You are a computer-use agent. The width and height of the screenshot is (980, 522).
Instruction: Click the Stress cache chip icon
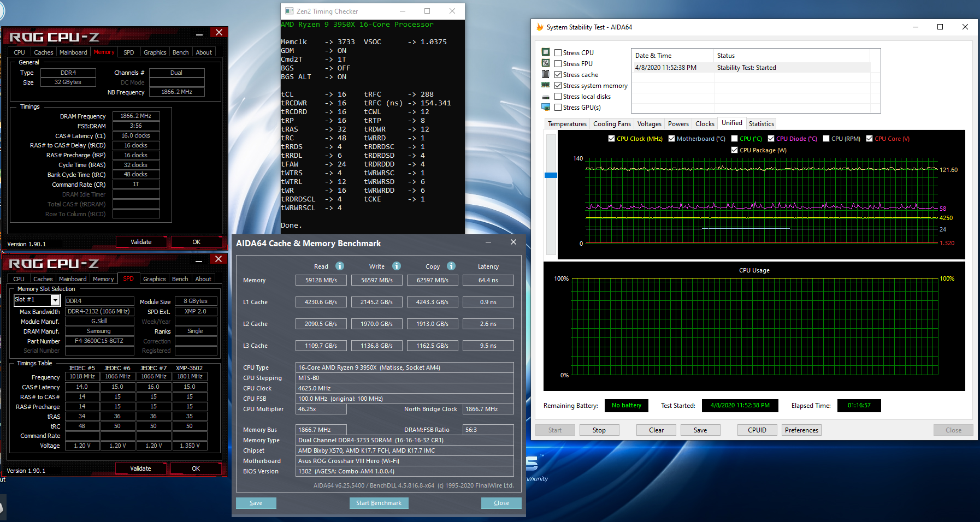546,74
